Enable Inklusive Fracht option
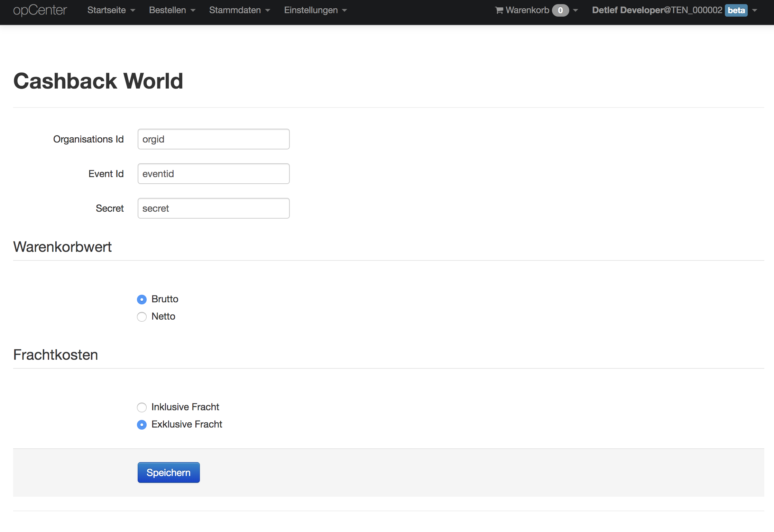Viewport: 774px width, 532px height. point(142,407)
